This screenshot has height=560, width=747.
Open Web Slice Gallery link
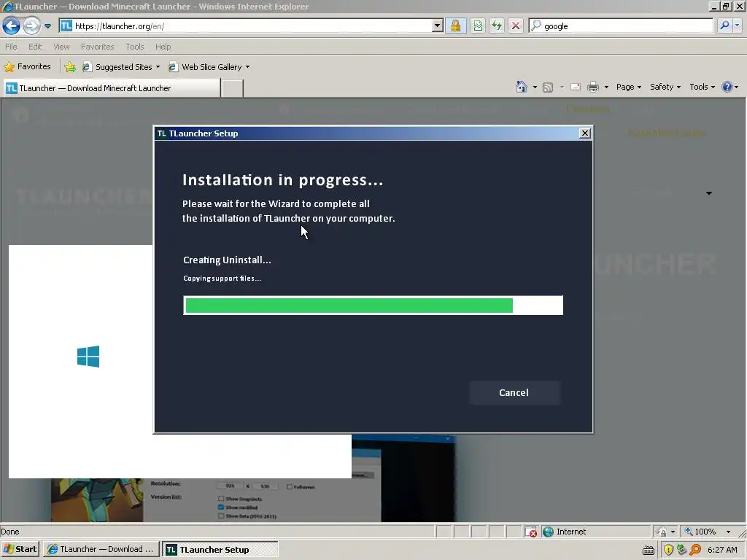click(207, 67)
